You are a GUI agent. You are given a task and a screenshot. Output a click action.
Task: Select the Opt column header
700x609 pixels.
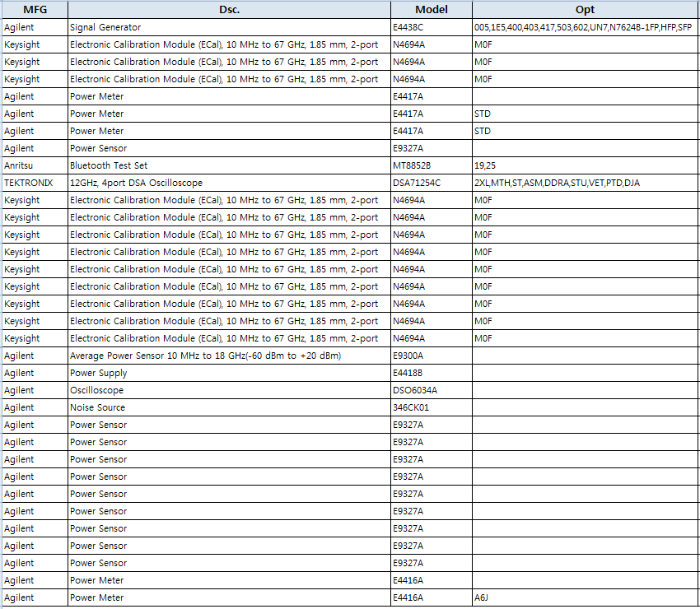(x=586, y=9)
